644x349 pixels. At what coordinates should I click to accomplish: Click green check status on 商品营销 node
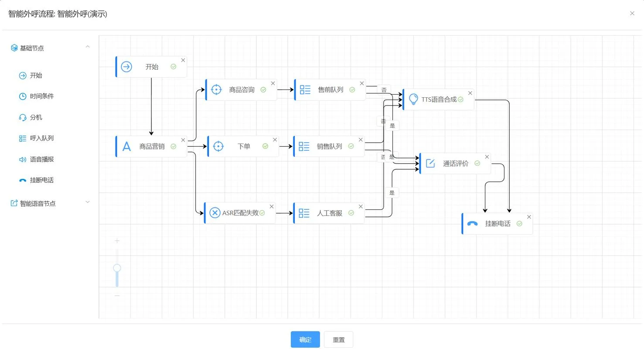coord(174,146)
